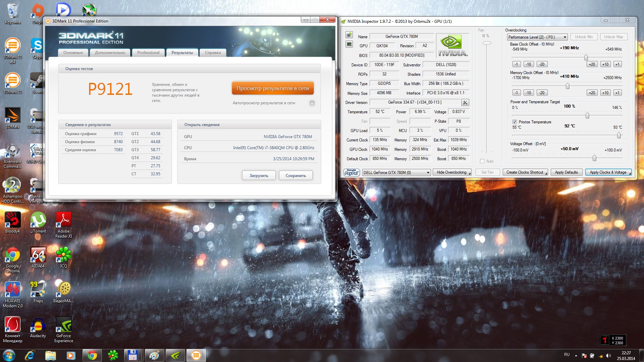Click the screenshot upload icon in NVIDIA Inspector
644x362 pixels.
[x=349, y=35]
